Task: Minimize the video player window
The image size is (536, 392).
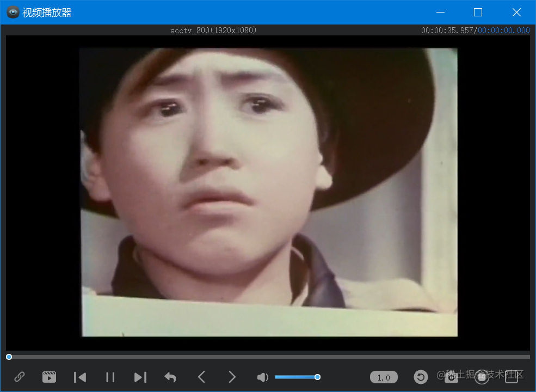Action: tap(441, 13)
